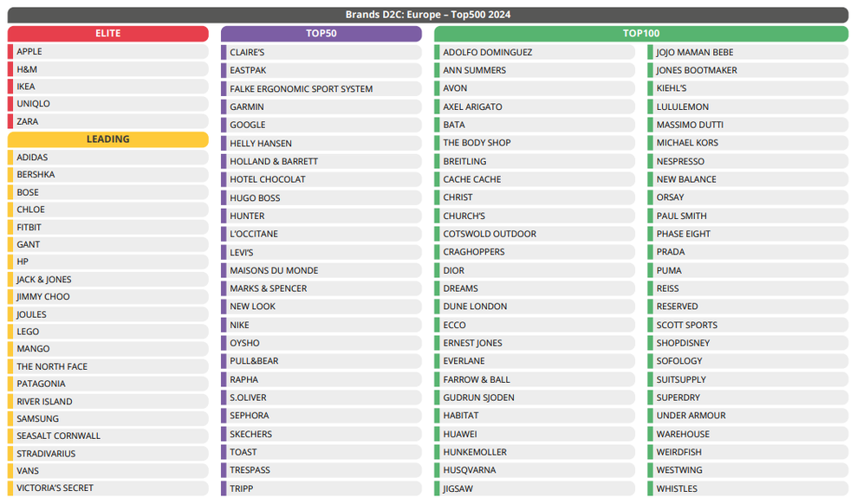Select the NESPRESSO brand row
Screen dimensions: 857x504
[x=748, y=162]
